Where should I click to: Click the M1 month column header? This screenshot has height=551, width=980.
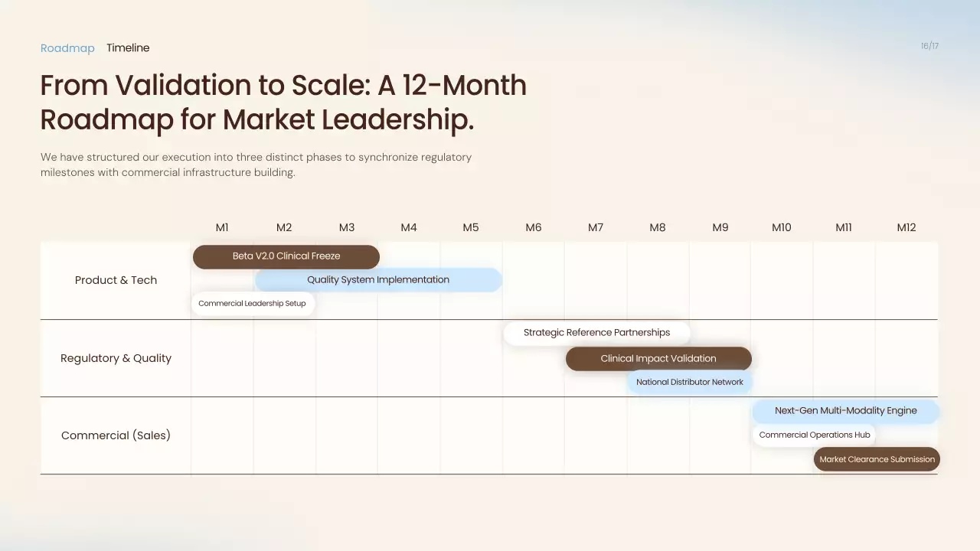coord(222,227)
